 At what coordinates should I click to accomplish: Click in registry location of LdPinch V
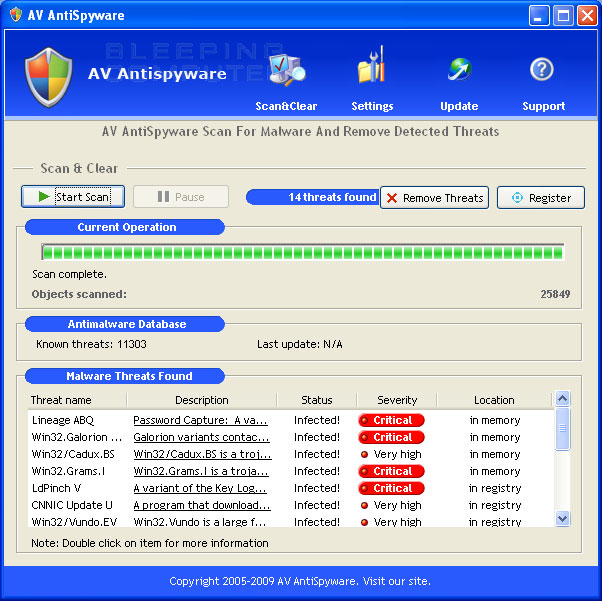tap(495, 488)
